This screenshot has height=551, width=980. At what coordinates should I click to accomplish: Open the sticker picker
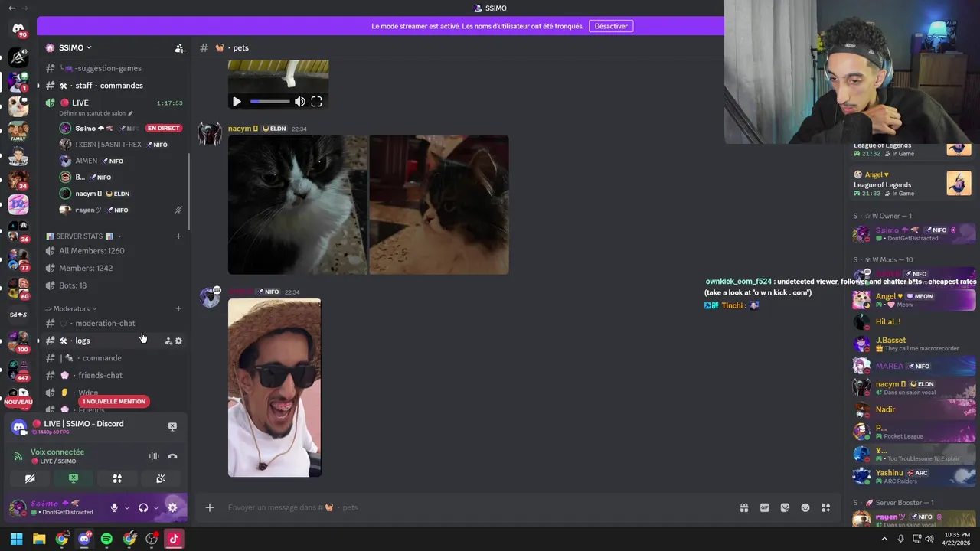point(785,507)
